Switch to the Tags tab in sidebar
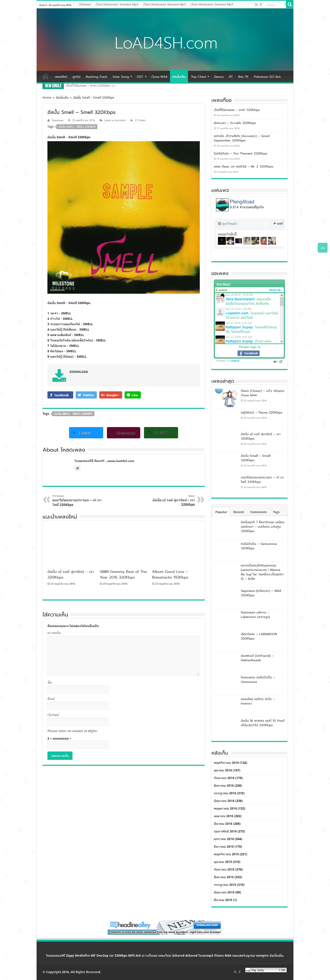 pos(276,512)
